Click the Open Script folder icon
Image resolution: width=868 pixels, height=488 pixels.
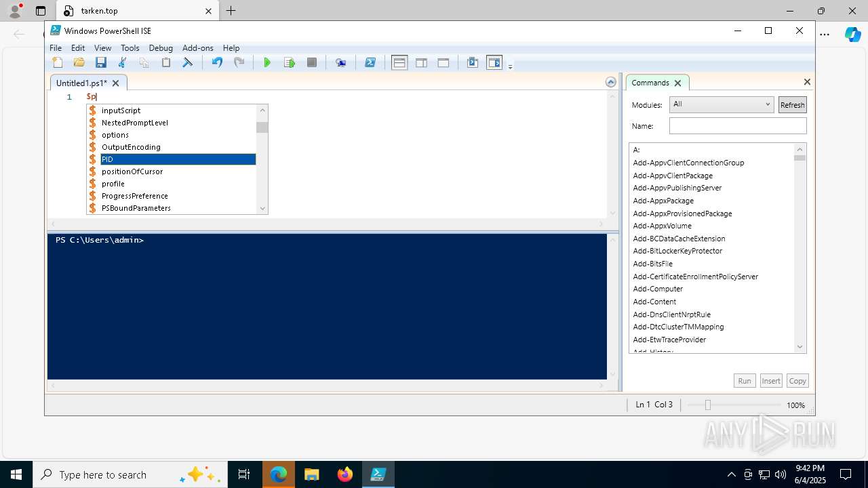point(79,62)
